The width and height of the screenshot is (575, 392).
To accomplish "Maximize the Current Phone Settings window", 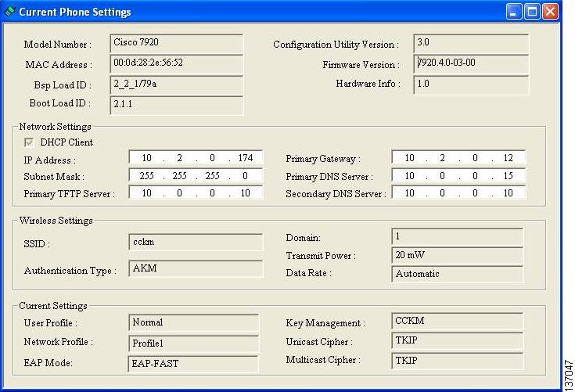I will [x=532, y=12].
